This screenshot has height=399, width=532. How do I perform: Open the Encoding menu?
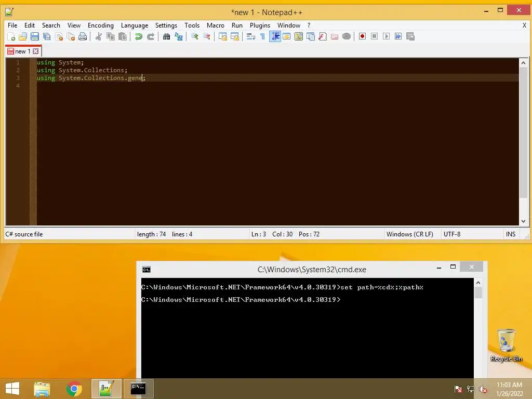tap(100, 25)
